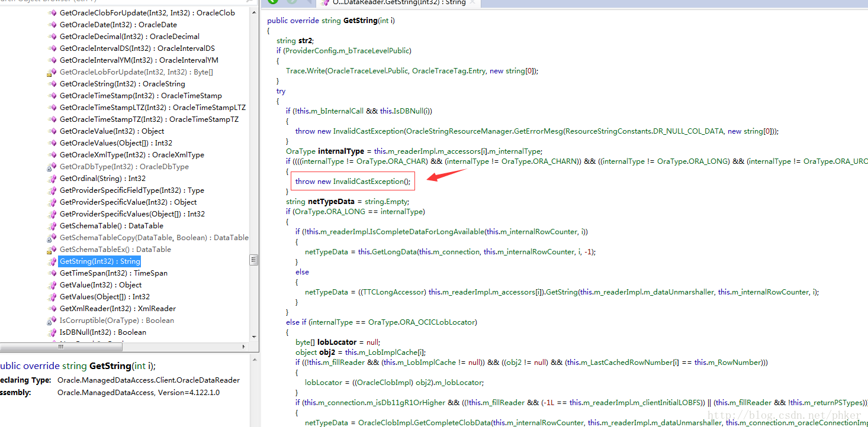Viewport: 868px width, 427px height.
Task: Click the method icon beside GetOracleIntervalYM
Action: click(52, 60)
